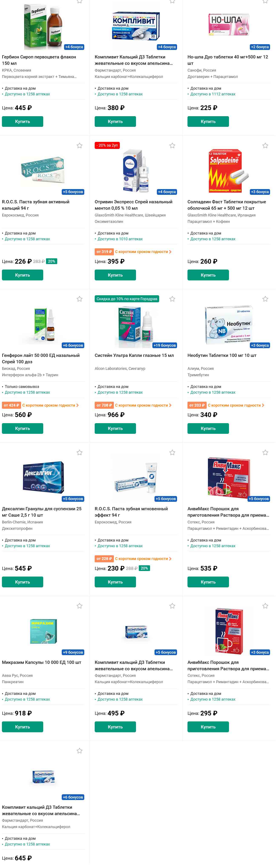Favorite the R.O.C.S. активный кальций toothpaste star
The height and width of the screenshot is (868, 279).
point(80,146)
